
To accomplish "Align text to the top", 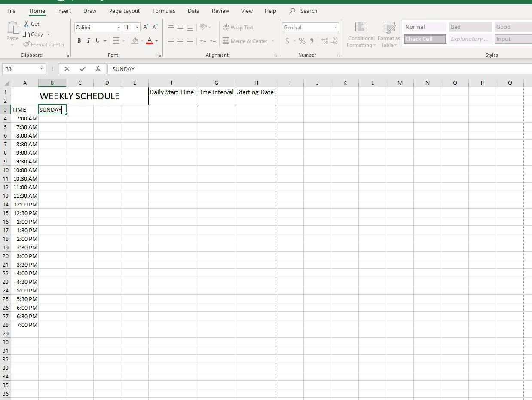I will tap(171, 27).
